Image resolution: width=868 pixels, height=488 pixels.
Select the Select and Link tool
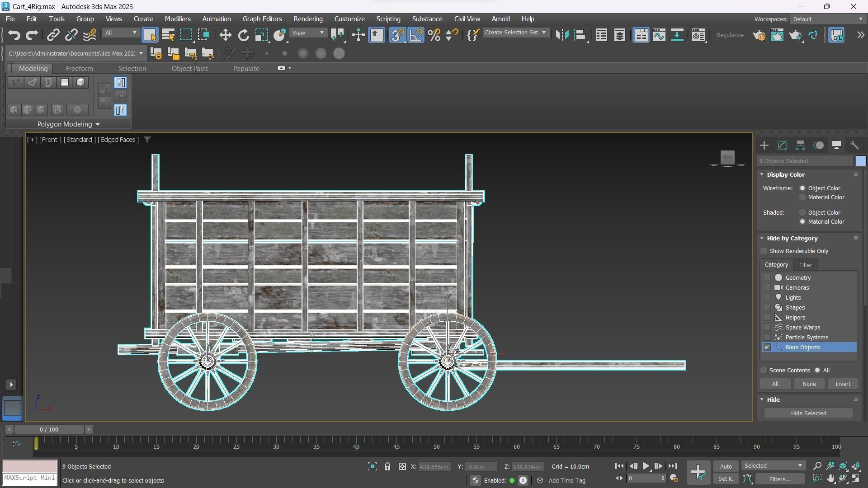pos(53,35)
